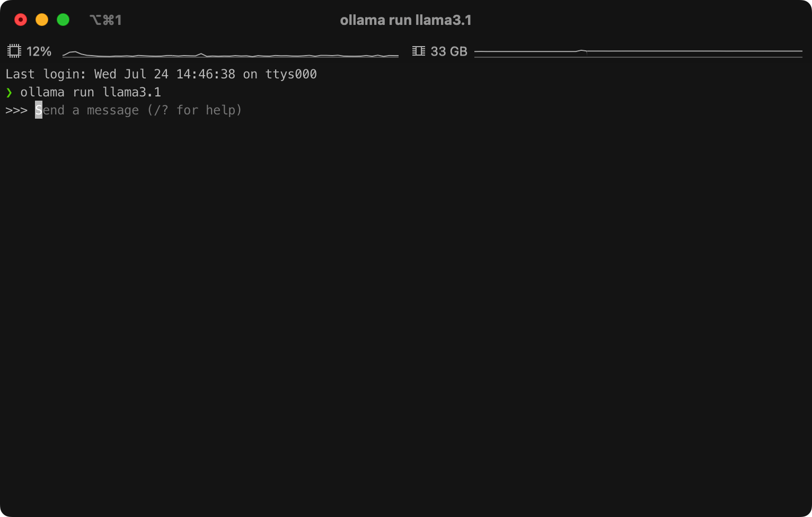Click the 'Last login' line text
The height and width of the screenshot is (517, 812).
point(161,74)
